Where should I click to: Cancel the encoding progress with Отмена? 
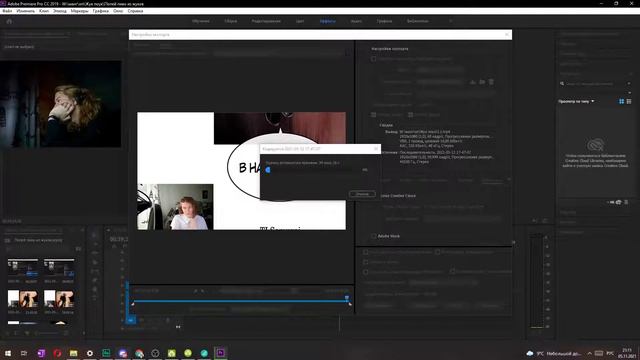tap(362, 194)
